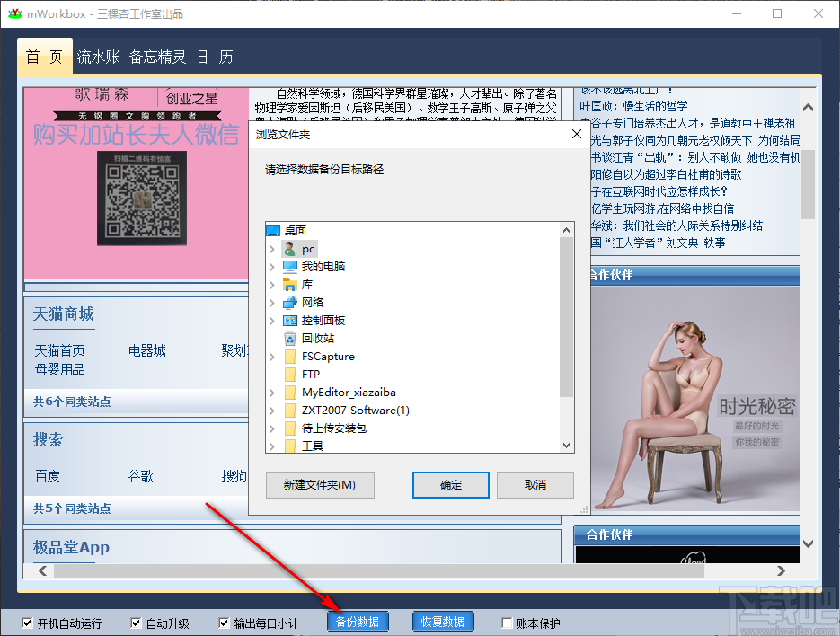
Task: Open the 母婴用品 link
Action: coord(59,370)
